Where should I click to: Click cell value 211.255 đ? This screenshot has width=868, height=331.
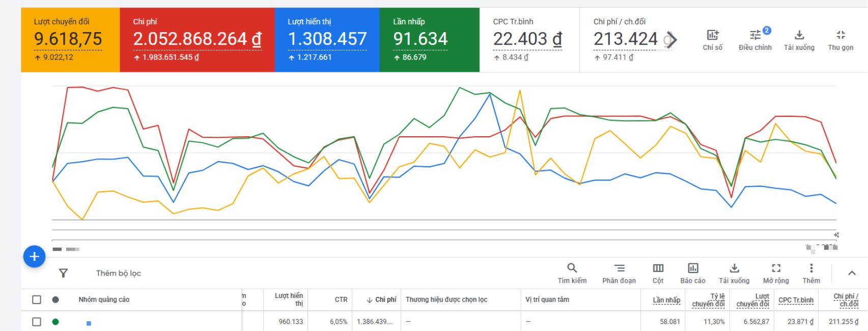[844, 322]
